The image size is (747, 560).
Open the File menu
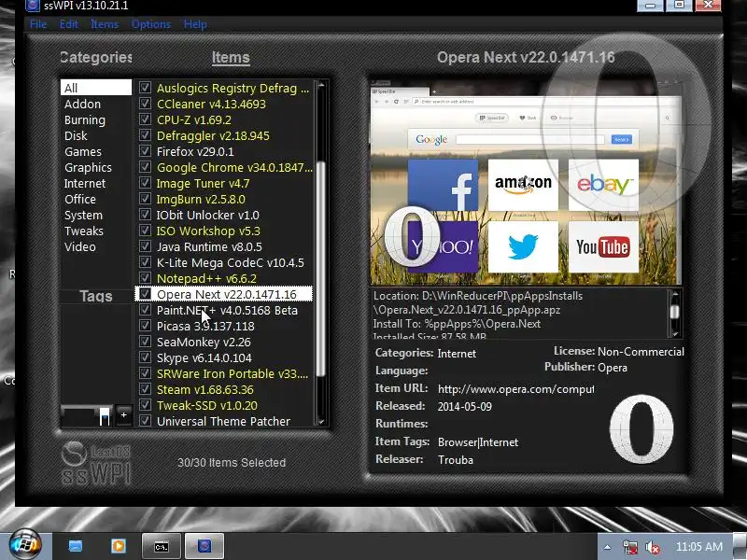coord(38,24)
